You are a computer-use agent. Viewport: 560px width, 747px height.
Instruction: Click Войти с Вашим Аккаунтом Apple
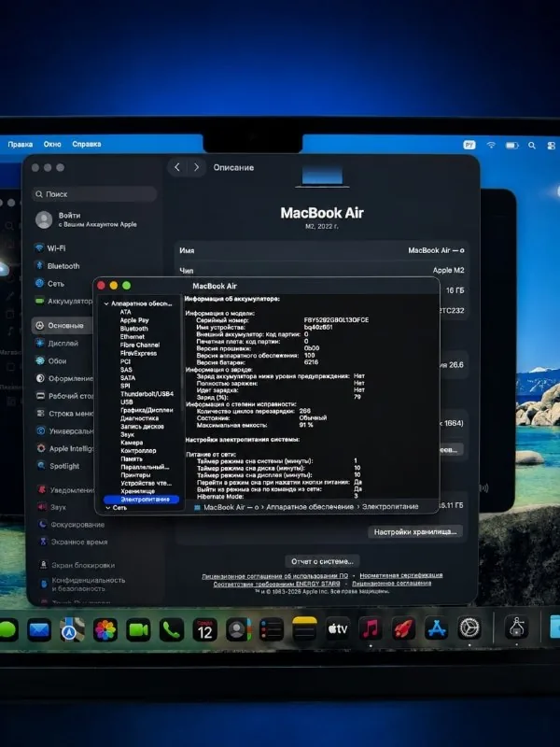86,219
